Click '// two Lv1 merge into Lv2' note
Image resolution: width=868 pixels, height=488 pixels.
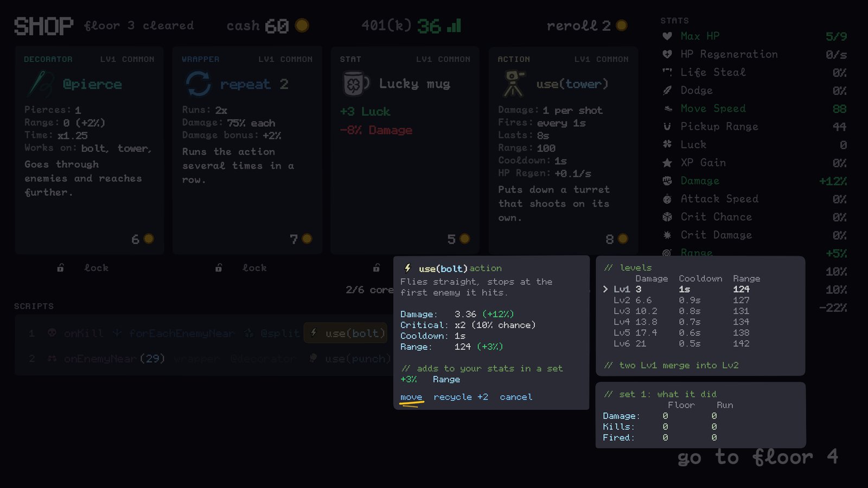672,365
